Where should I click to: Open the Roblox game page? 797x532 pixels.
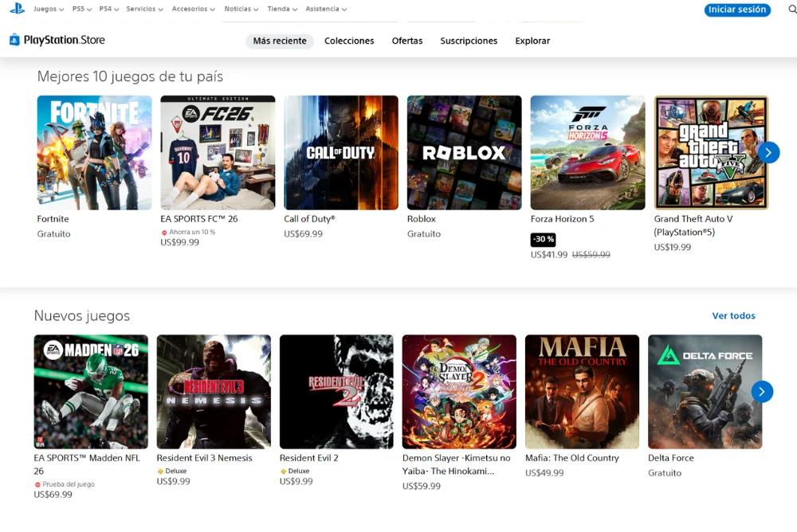(464, 152)
